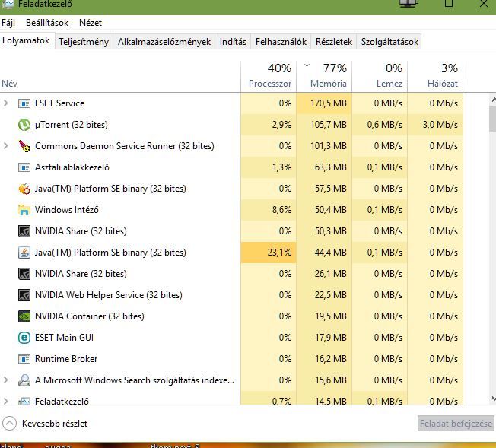Click the Windows Intéző folder icon

click(x=24, y=210)
